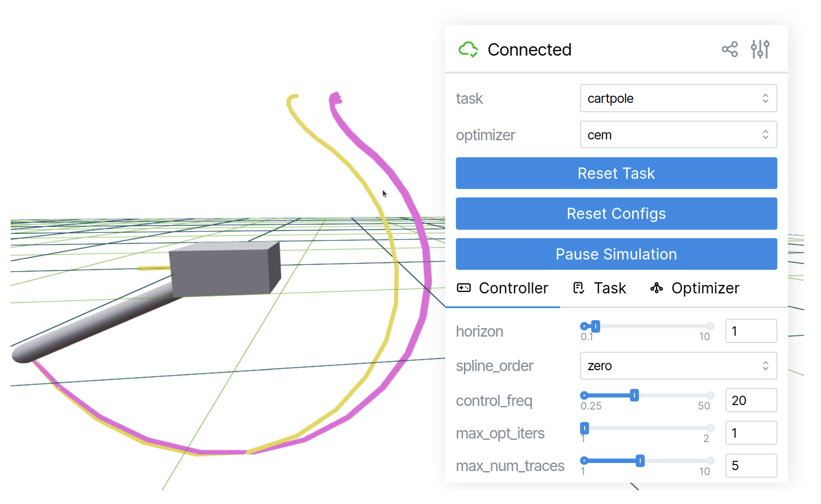
Task: Click the gray cart box in viewport
Action: [224, 270]
